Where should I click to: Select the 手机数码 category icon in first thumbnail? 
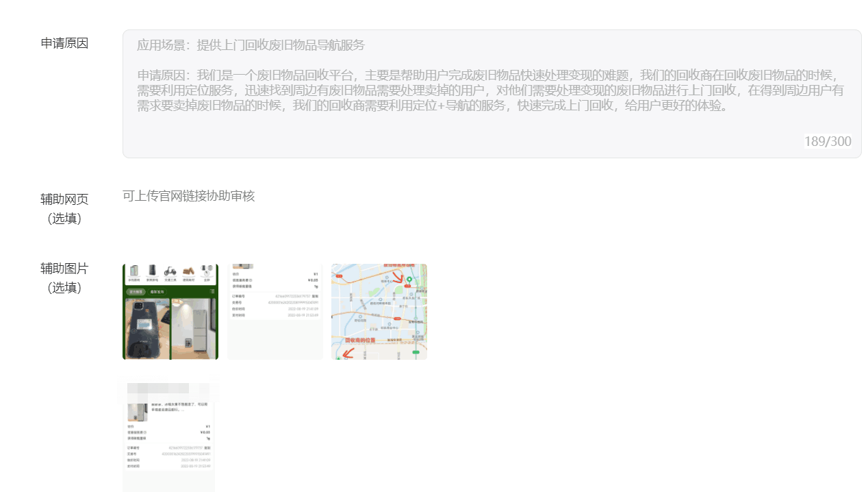pos(135,272)
